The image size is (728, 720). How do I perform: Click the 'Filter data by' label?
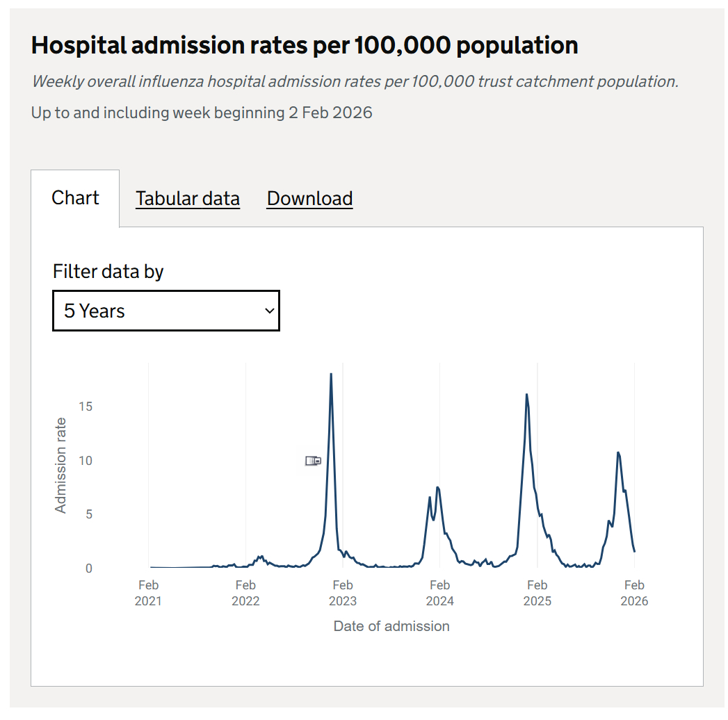[x=108, y=271]
